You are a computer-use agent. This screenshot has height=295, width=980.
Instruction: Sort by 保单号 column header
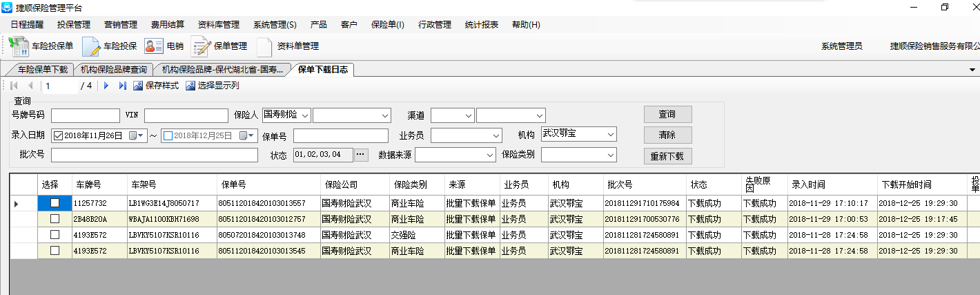click(268, 185)
